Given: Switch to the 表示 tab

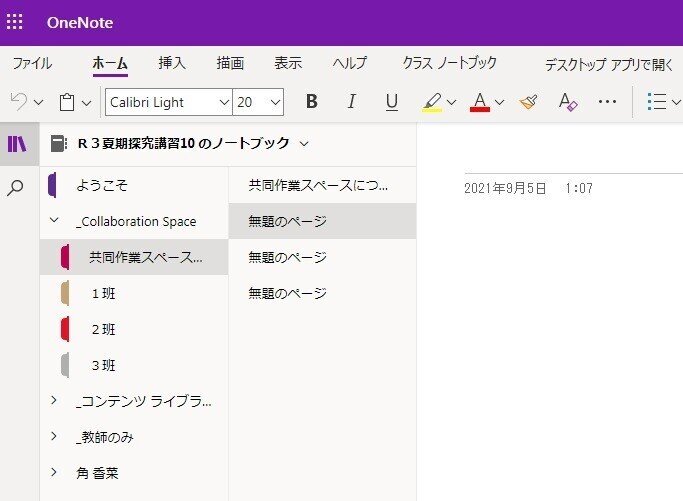Looking at the screenshot, I should (288, 63).
